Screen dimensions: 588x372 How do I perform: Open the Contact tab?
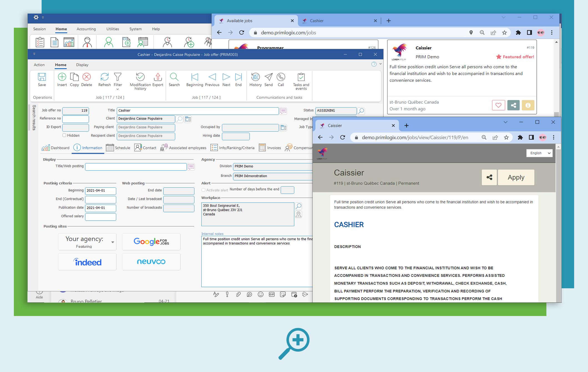point(145,148)
